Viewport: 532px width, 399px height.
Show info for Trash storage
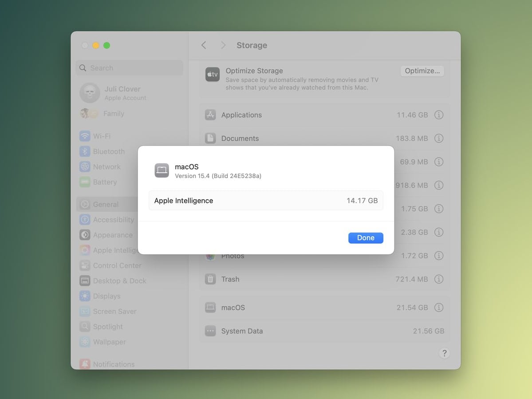point(438,279)
